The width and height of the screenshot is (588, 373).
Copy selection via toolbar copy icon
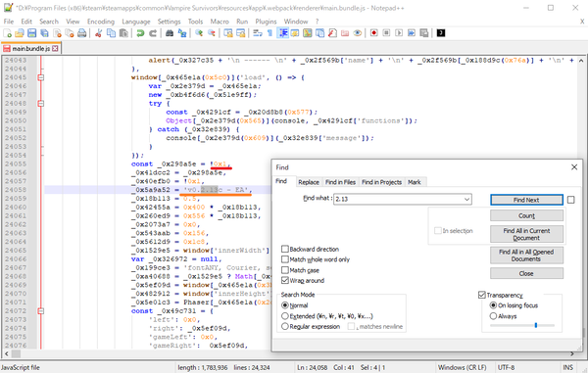point(111,33)
